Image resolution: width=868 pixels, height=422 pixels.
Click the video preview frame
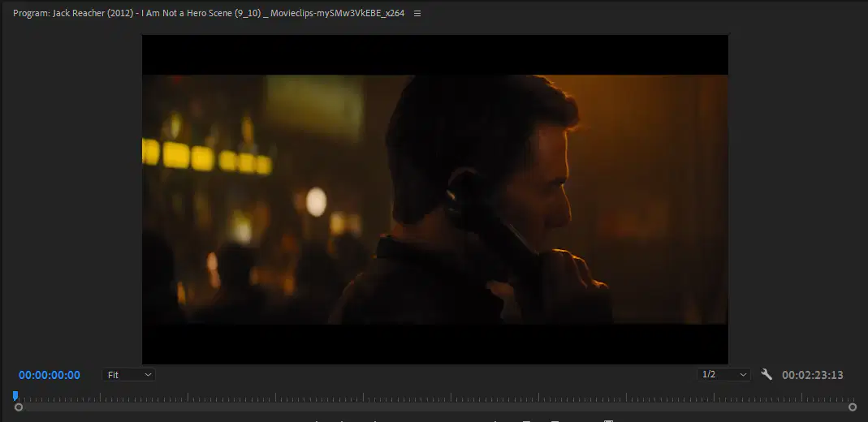(x=435, y=199)
